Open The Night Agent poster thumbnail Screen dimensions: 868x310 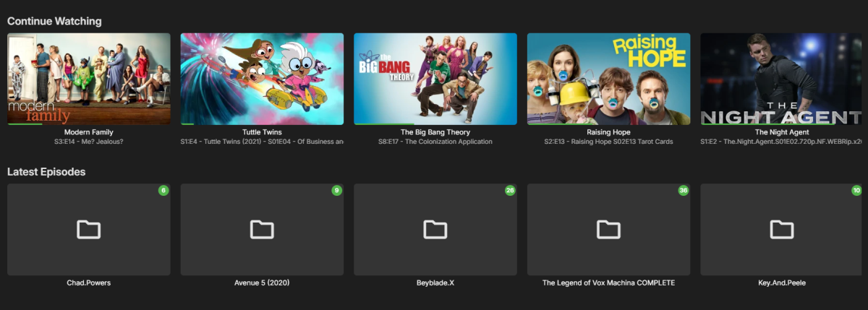pyautogui.click(x=782, y=79)
